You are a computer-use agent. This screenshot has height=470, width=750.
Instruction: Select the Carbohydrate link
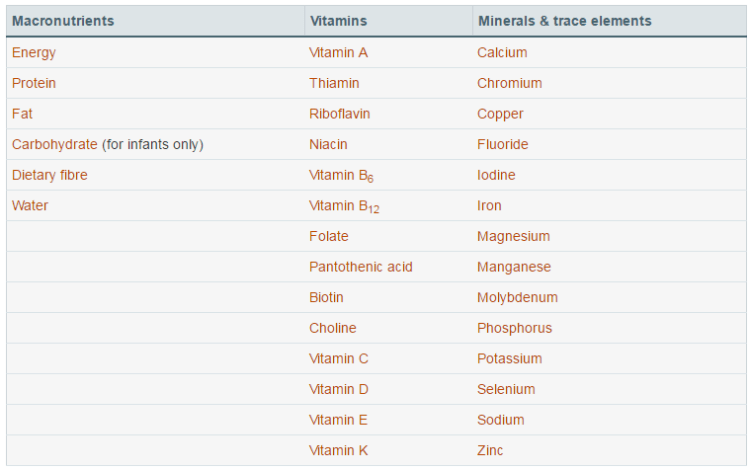(54, 144)
